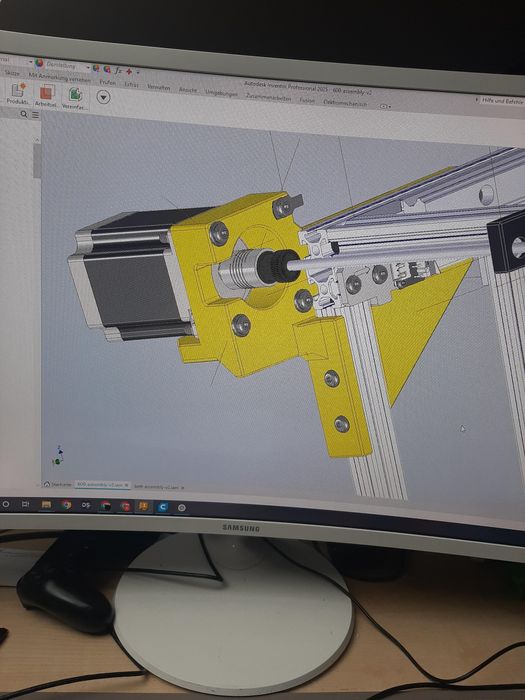The height and width of the screenshot is (700, 525).
Task: Click the appearance adjust icon right of Darstellung
Action: pyautogui.click(x=96, y=68)
